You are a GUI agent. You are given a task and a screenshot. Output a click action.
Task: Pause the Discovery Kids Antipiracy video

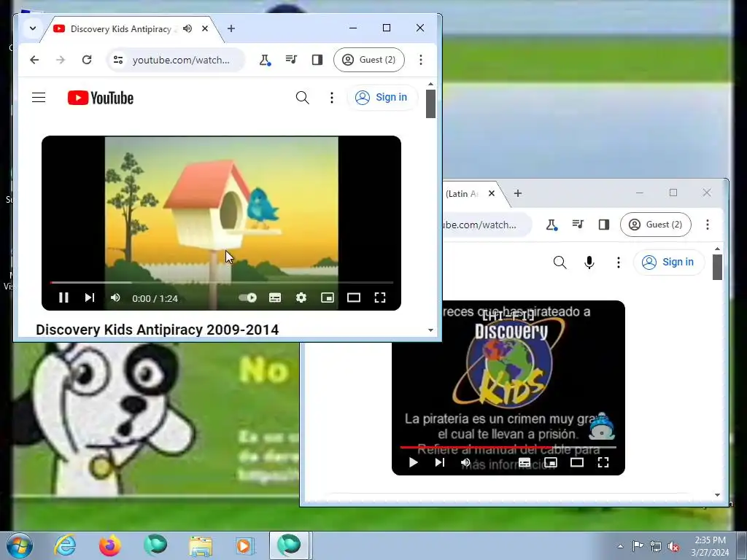tap(63, 297)
